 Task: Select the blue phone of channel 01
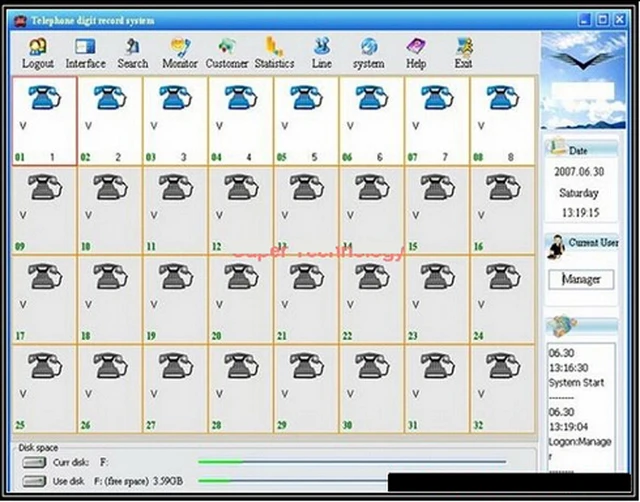click(x=44, y=97)
